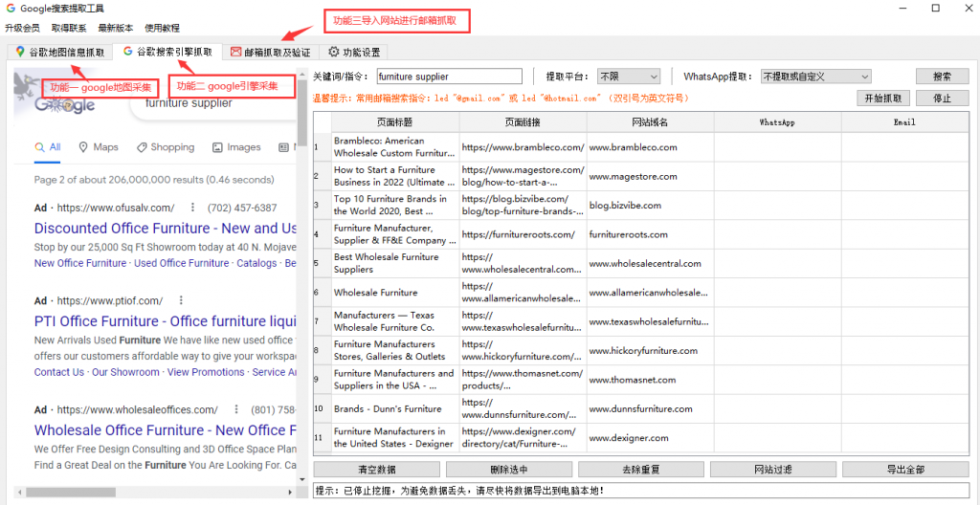
Task: Click the 网站域名 column header
Action: click(x=650, y=122)
